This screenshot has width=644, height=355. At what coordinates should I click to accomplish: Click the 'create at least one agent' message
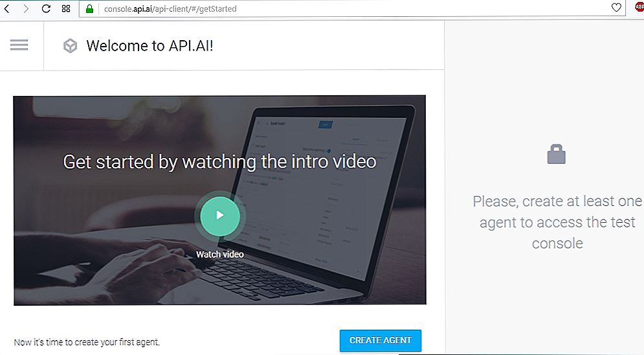click(557, 222)
